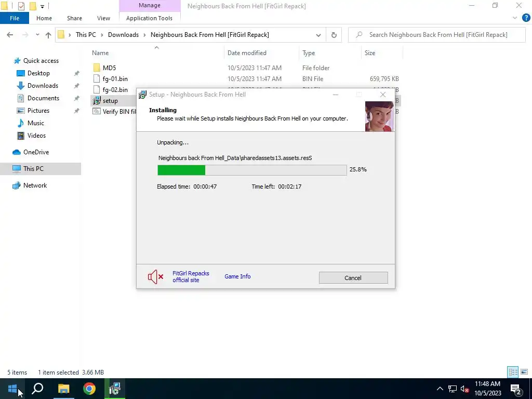Image resolution: width=532 pixels, height=399 pixels.
Task: Sort files by Date modified column
Action: (x=247, y=53)
